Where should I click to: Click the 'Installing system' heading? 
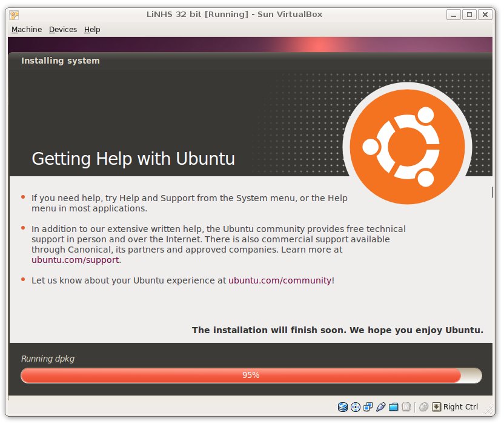pos(61,61)
